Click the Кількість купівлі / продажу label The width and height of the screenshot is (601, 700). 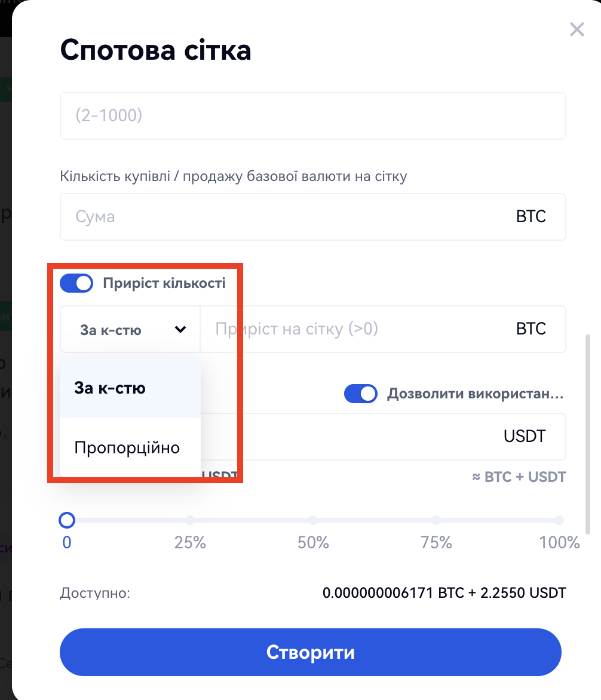pyautogui.click(x=234, y=176)
